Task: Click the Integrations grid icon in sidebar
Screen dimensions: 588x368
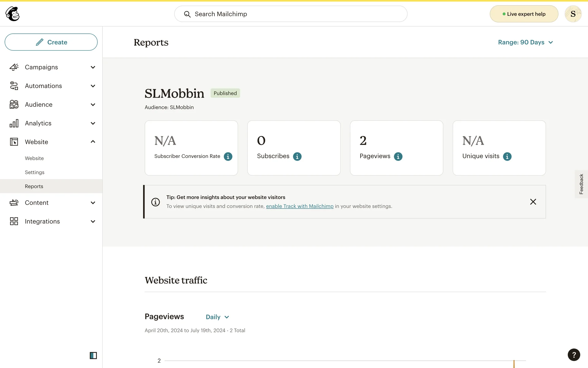Action: [x=14, y=221]
